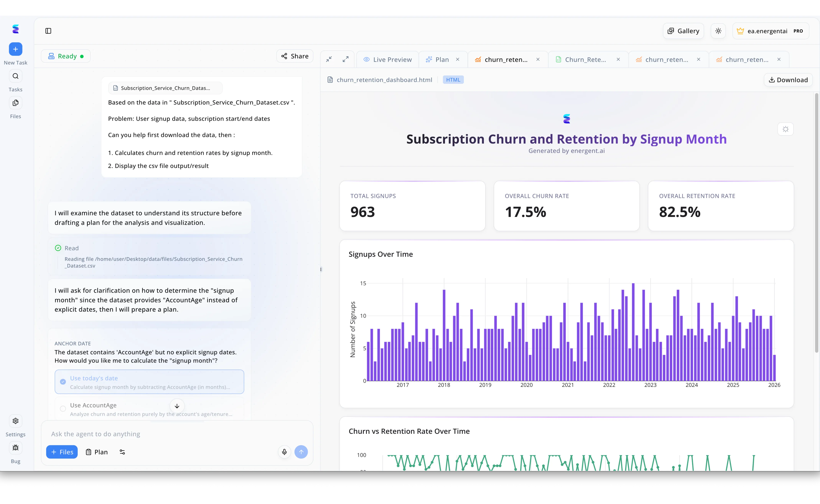Select the 'Use today's date' option

tap(149, 381)
